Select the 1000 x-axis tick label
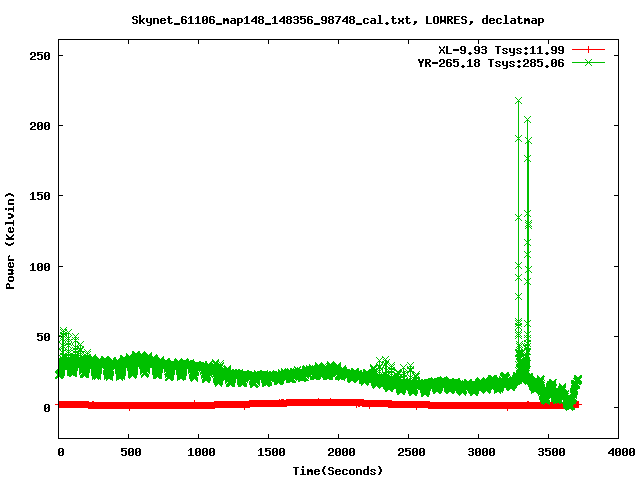 pos(199,453)
